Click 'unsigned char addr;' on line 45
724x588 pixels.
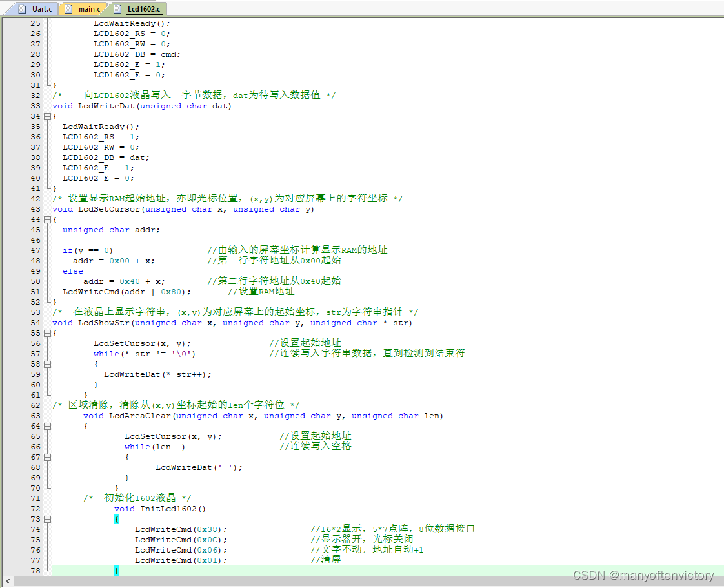coord(111,230)
